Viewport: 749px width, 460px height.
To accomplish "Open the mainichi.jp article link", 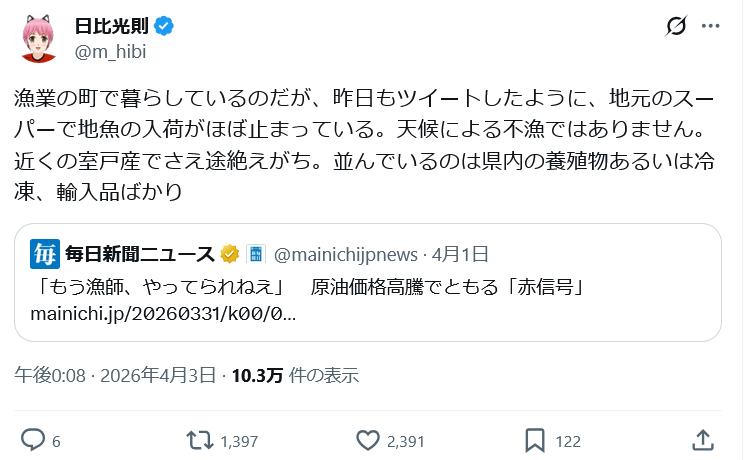I will (162, 313).
